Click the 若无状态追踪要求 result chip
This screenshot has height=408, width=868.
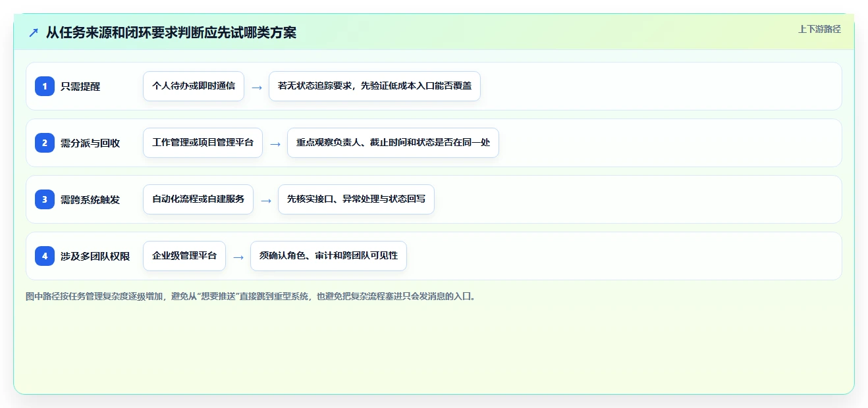coord(375,86)
